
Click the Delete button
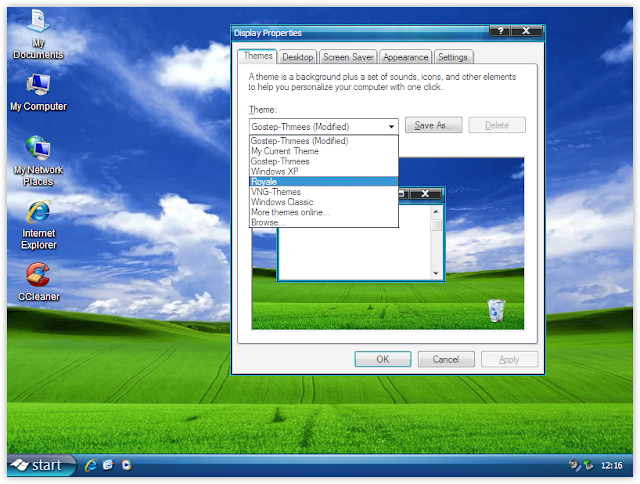click(x=497, y=125)
